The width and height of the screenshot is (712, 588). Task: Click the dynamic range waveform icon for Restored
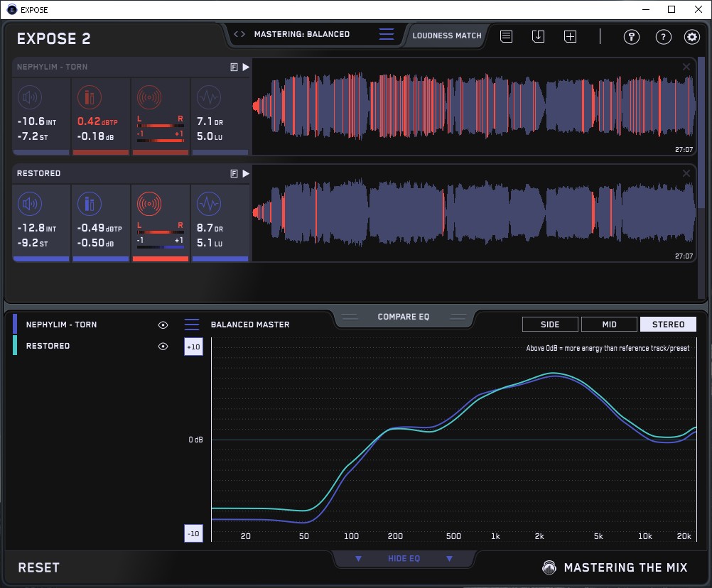pos(207,205)
